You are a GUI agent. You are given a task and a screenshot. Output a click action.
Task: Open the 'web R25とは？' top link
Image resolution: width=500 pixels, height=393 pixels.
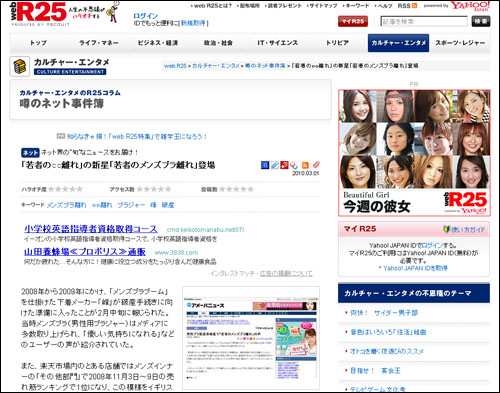tap(213, 6)
